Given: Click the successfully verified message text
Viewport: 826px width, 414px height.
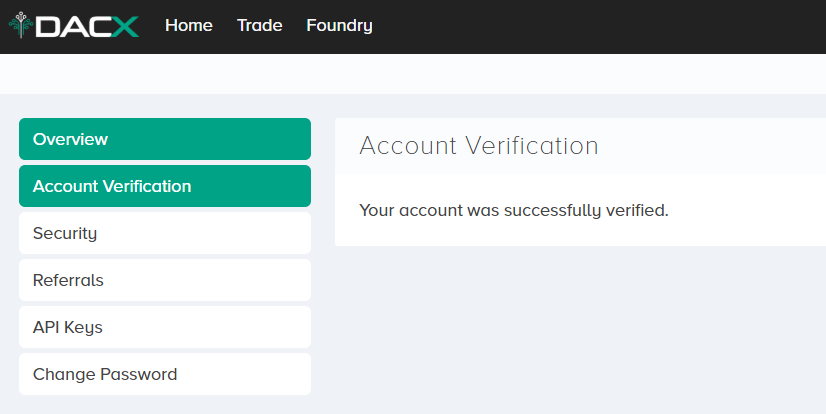Looking at the screenshot, I should pos(514,211).
